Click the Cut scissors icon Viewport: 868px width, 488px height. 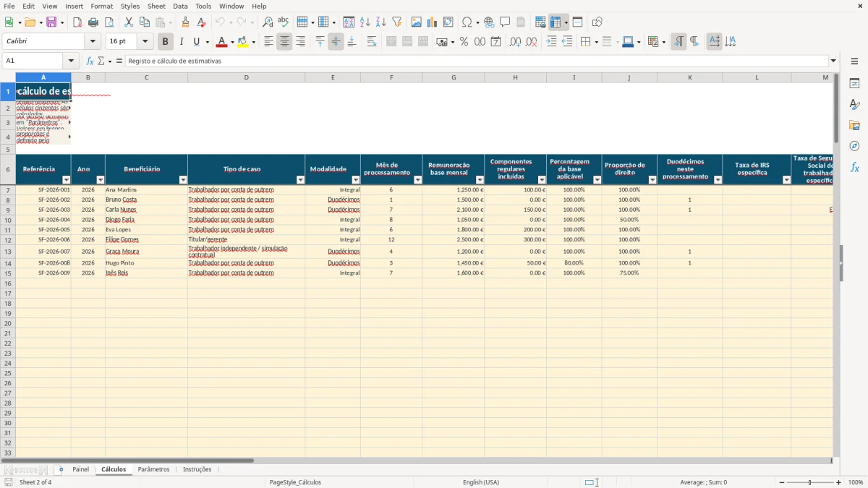pyautogui.click(x=129, y=22)
